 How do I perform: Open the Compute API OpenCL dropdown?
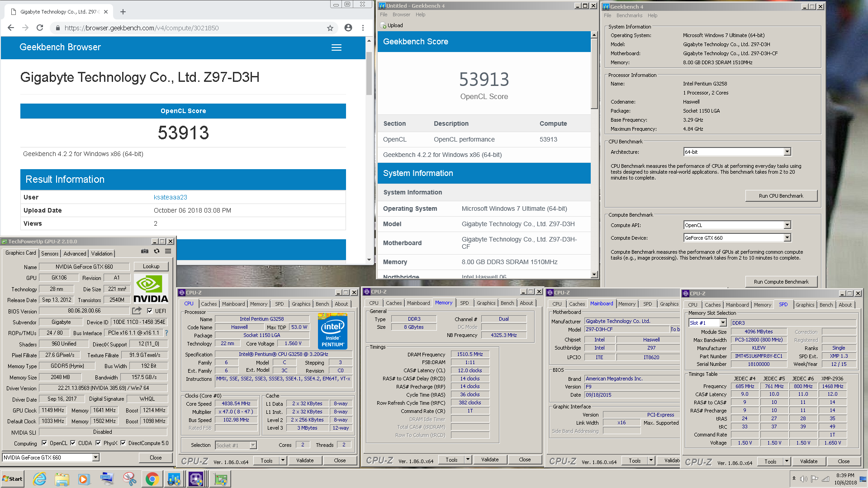tap(787, 225)
